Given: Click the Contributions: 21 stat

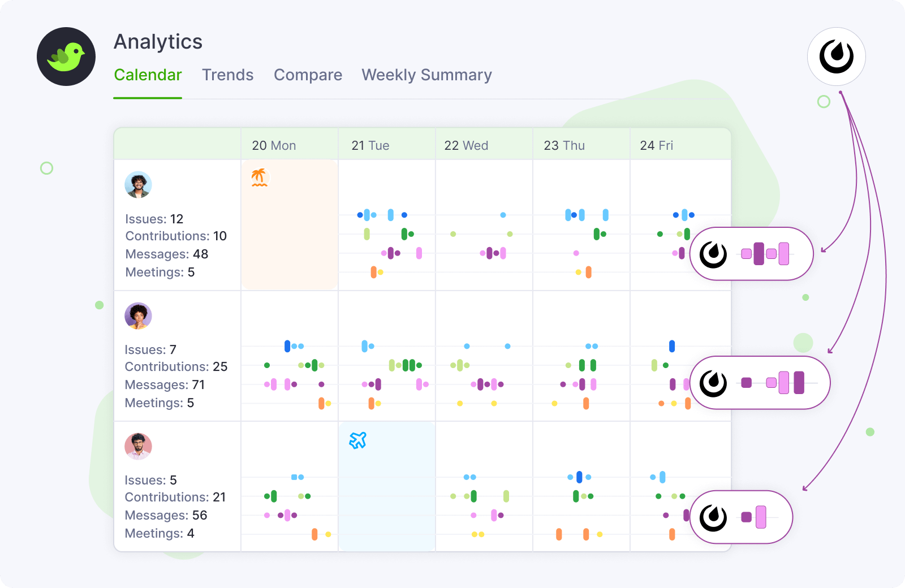Looking at the screenshot, I should coord(175,498).
